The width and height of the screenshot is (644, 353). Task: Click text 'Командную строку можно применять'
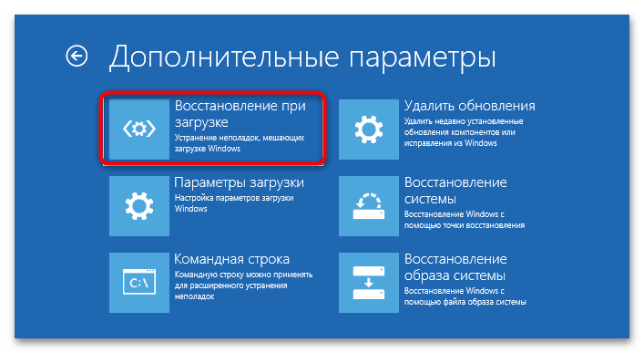(243, 275)
